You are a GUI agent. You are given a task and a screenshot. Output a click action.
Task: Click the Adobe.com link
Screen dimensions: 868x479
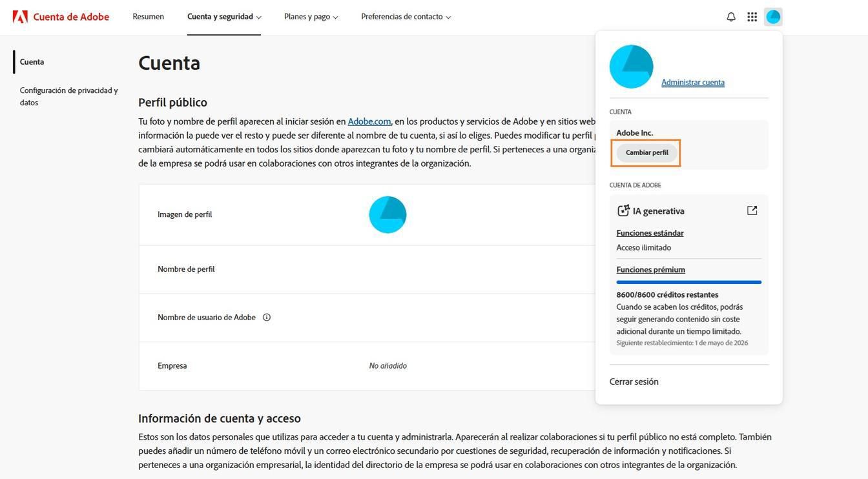click(x=369, y=121)
